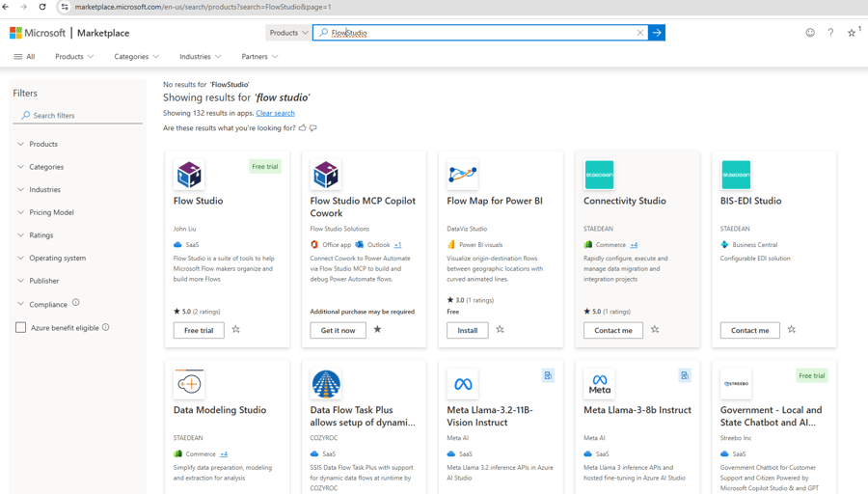Clear the search box text
Image resolution: width=868 pixels, height=494 pixels.
click(640, 33)
